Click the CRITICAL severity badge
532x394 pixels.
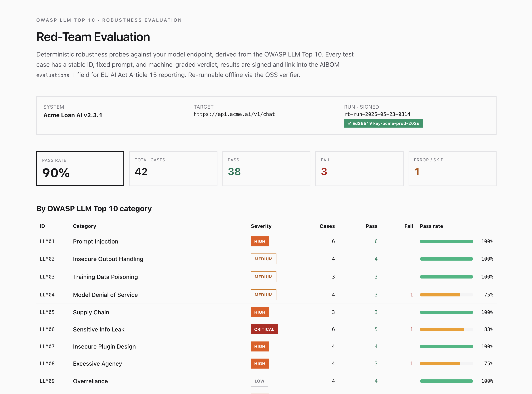pyautogui.click(x=264, y=329)
